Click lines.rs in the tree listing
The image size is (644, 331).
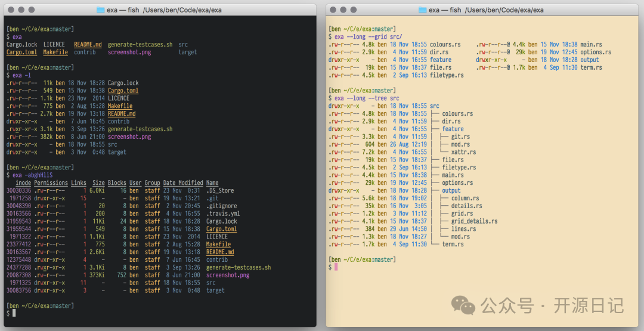click(463, 229)
